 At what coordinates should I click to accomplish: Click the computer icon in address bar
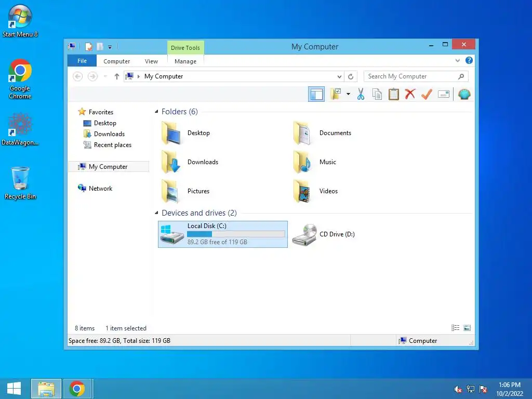pyautogui.click(x=129, y=76)
